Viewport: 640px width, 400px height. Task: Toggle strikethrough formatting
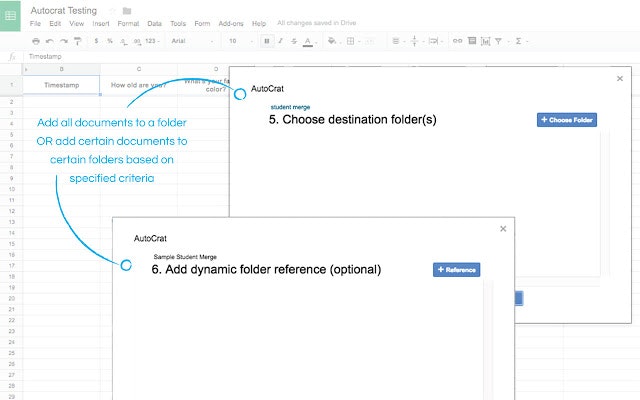click(x=294, y=41)
